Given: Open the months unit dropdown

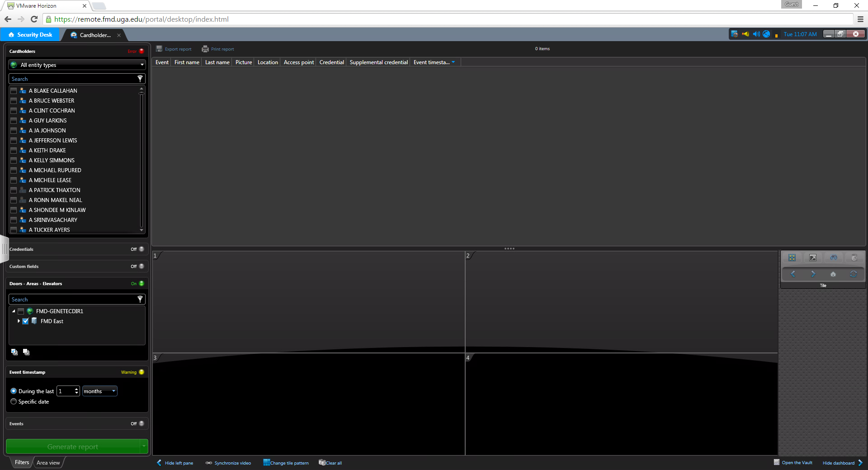Looking at the screenshot, I should pos(99,391).
